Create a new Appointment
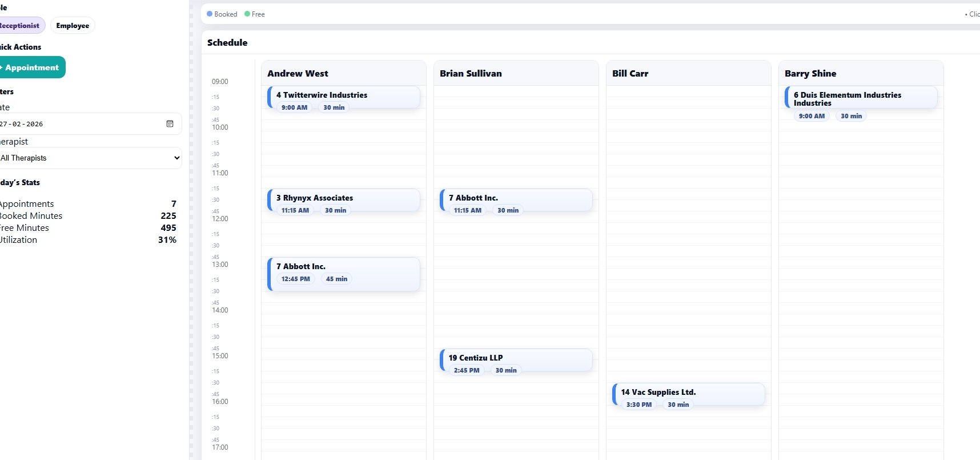Screen dimensions: 980x460 point(31,67)
